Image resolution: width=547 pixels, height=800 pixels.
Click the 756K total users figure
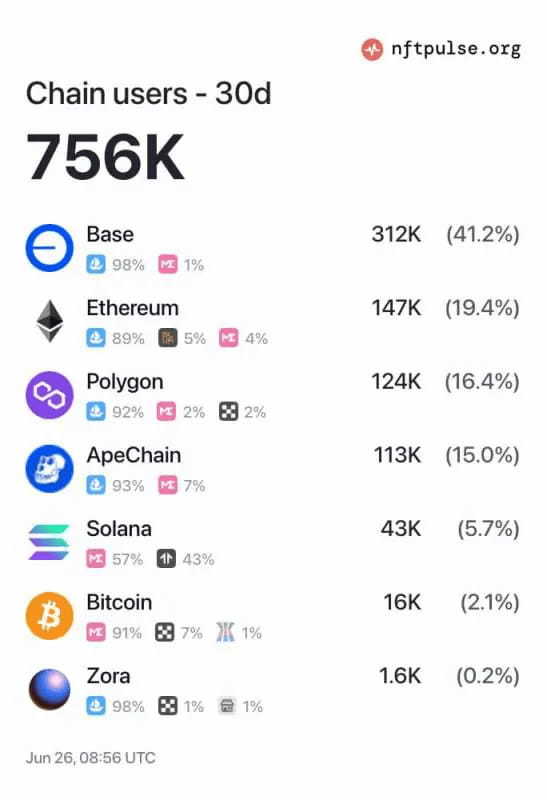[105, 157]
